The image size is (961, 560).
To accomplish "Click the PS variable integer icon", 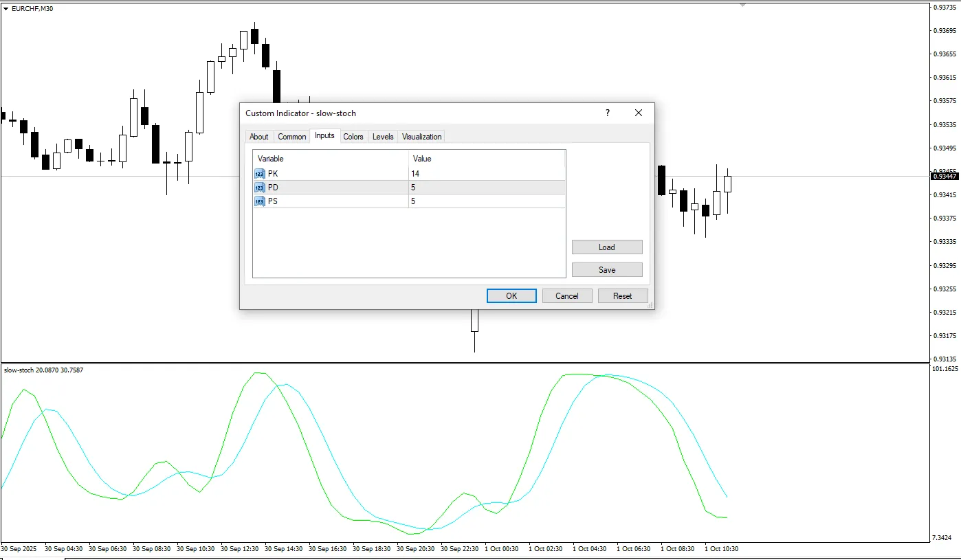I will click(259, 201).
